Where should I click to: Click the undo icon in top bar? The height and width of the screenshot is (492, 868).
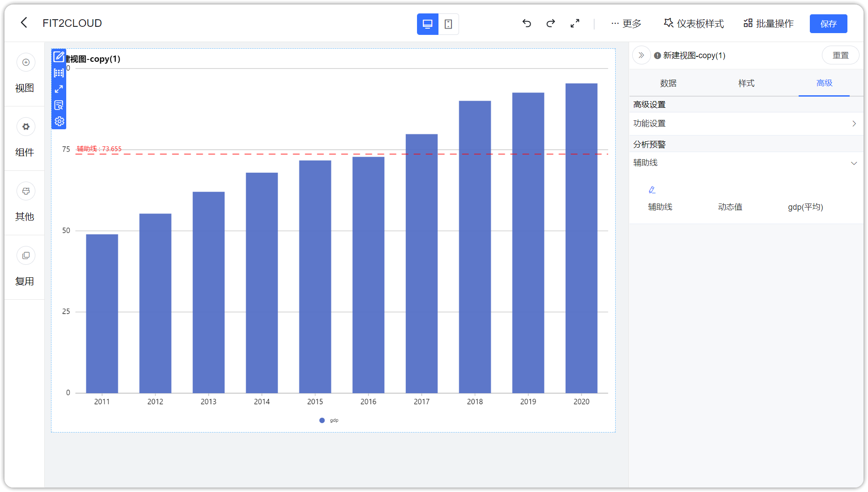point(527,23)
